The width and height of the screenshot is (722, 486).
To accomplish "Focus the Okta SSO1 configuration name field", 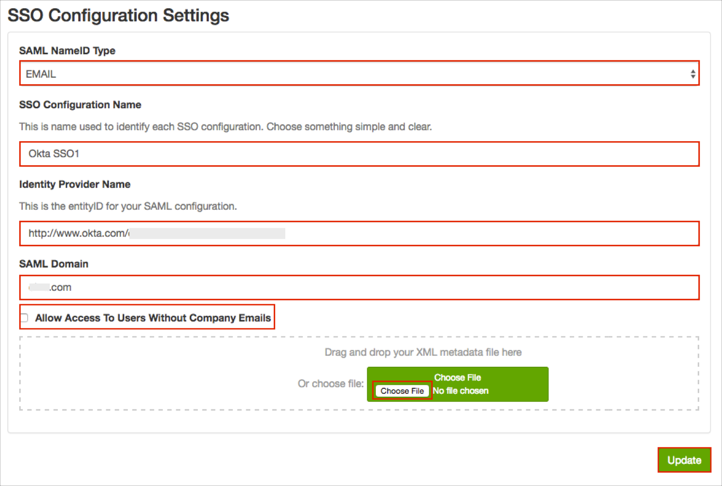I will point(358,153).
